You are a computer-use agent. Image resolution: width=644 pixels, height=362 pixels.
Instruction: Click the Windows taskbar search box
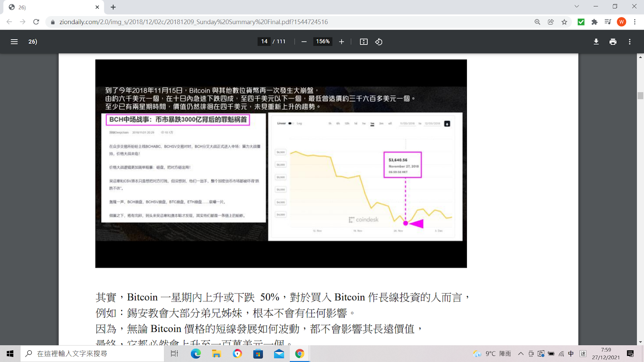click(92, 354)
